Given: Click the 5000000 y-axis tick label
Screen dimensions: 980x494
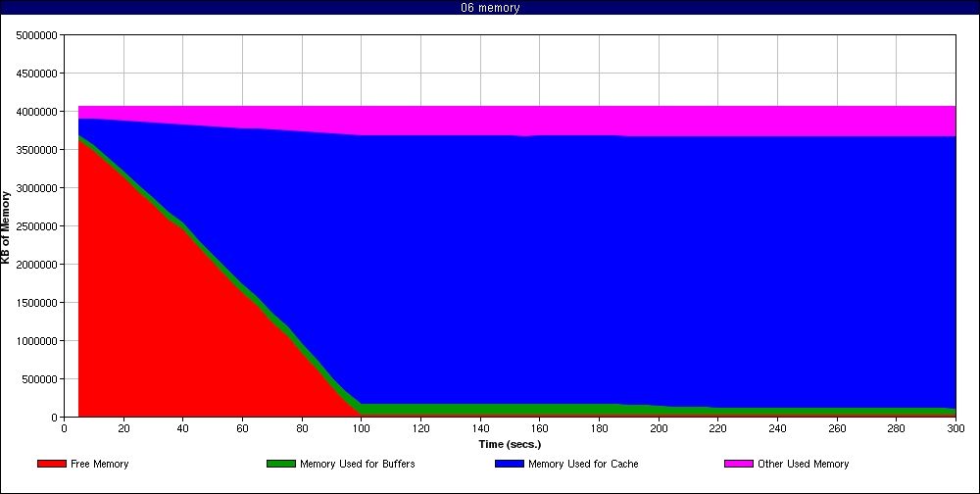Looking at the screenshot, I should pyautogui.click(x=36, y=35).
